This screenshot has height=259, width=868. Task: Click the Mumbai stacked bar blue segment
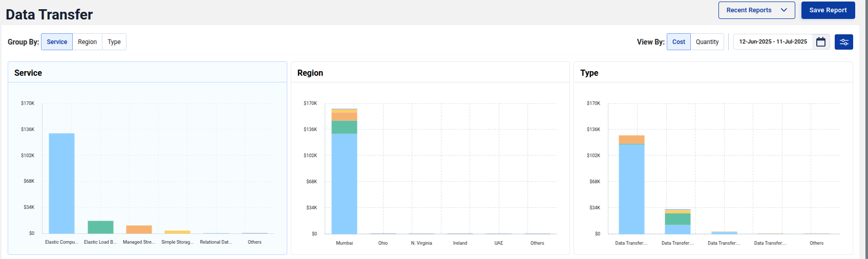point(344,183)
